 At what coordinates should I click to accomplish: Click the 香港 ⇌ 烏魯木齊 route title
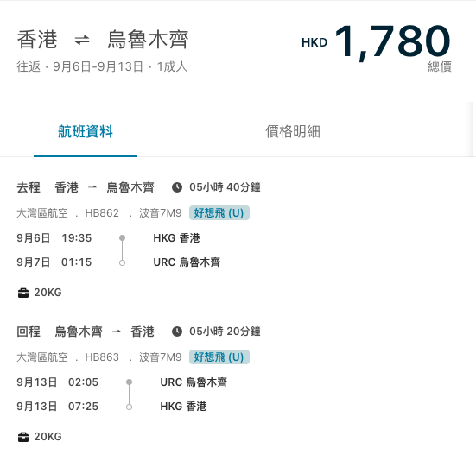[103, 40]
